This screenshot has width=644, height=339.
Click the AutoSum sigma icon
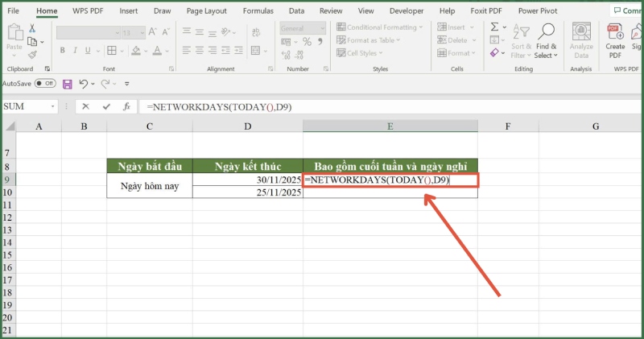(496, 27)
